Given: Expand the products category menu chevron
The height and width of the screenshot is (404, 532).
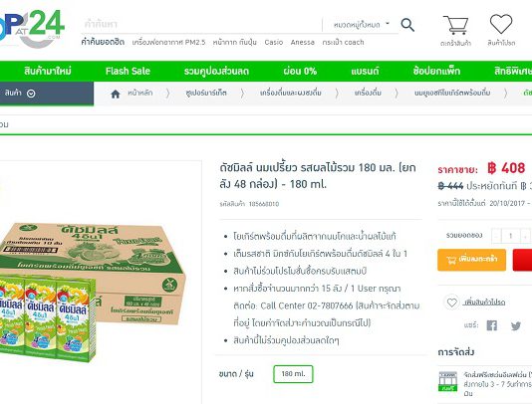Looking at the screenshot, I should pos(31,94).
